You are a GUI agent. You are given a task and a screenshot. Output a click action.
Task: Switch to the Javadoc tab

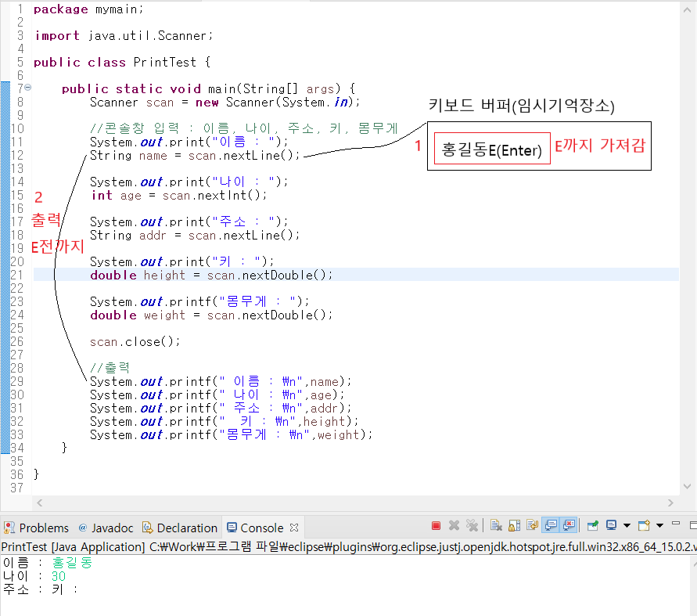pos(106,528)
